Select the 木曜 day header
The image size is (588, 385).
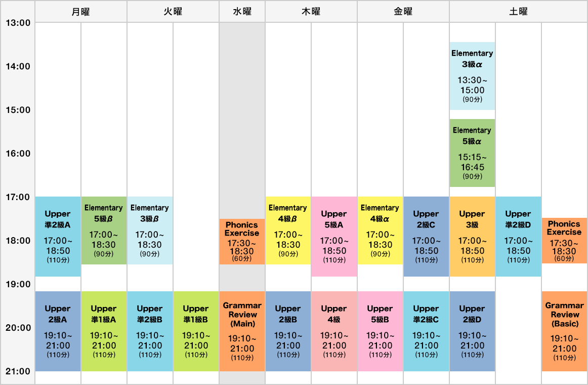[x=311, y=12]
